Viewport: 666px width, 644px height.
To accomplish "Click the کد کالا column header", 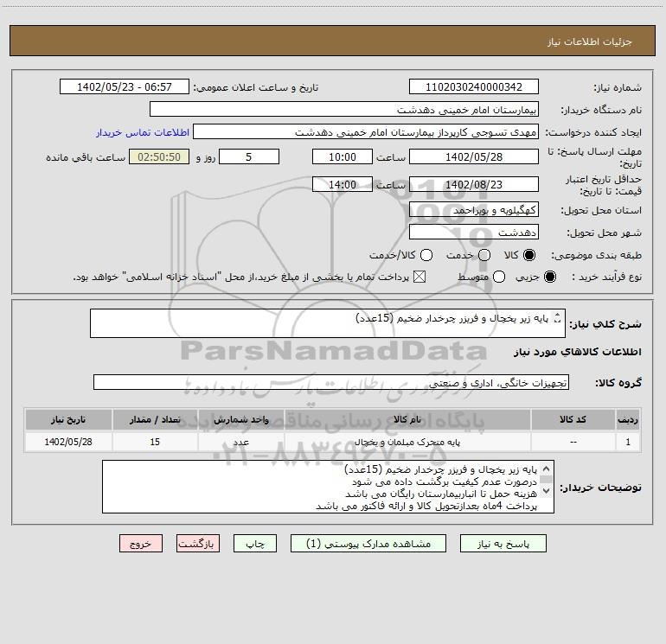I will click(573, 419).
